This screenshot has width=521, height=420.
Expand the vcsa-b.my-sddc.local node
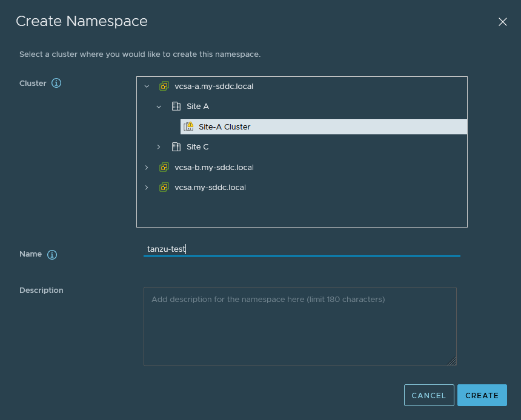147,168
